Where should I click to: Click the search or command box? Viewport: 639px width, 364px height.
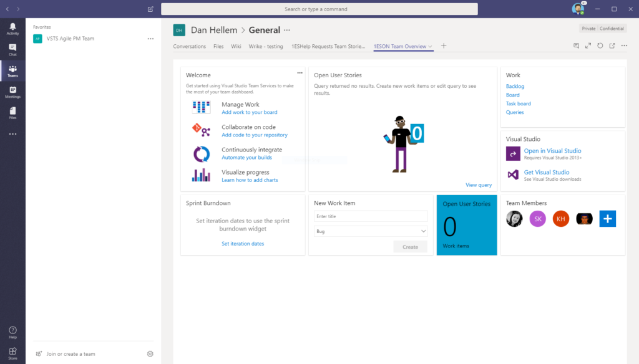[x=319, y=9]
